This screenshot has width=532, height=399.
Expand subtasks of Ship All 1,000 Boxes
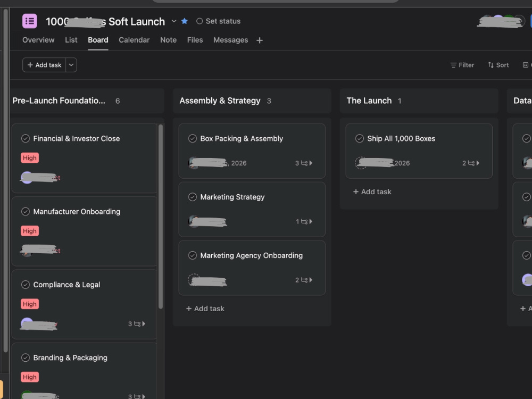(478, 163)
